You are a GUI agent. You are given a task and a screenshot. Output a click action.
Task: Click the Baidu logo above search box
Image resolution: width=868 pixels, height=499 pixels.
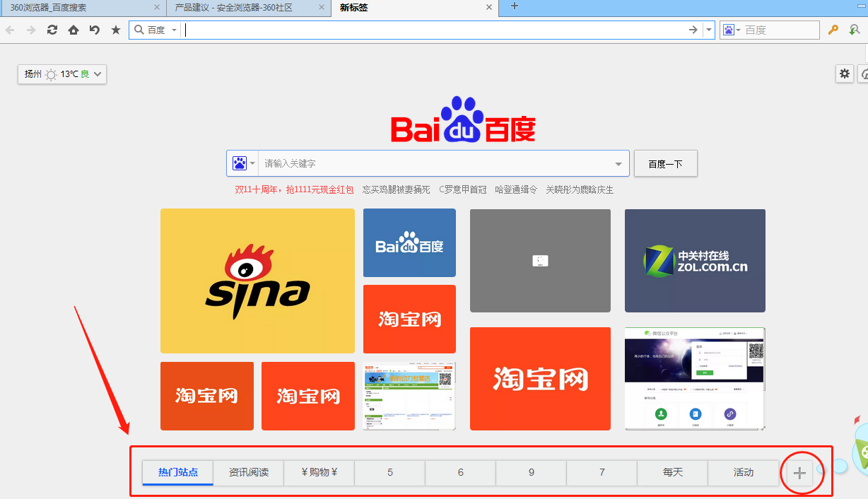pos(463,119)
